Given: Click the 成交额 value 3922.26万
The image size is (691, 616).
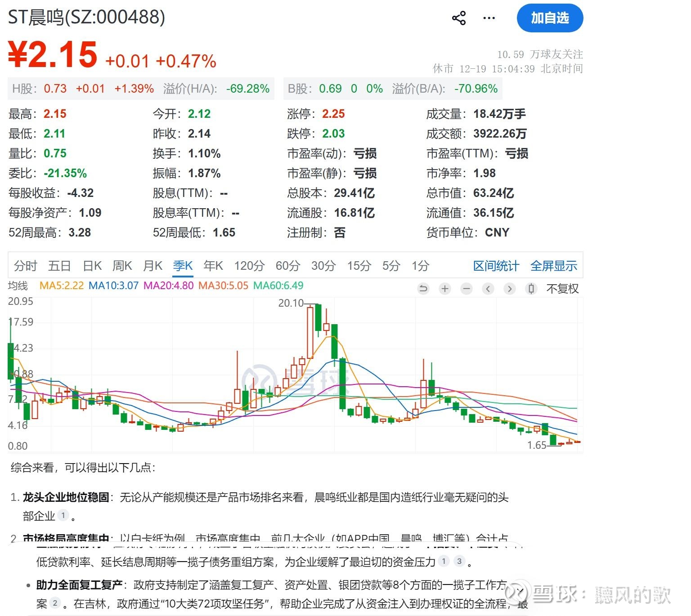Looking at the screenshot, I should (x=500, y=134).
